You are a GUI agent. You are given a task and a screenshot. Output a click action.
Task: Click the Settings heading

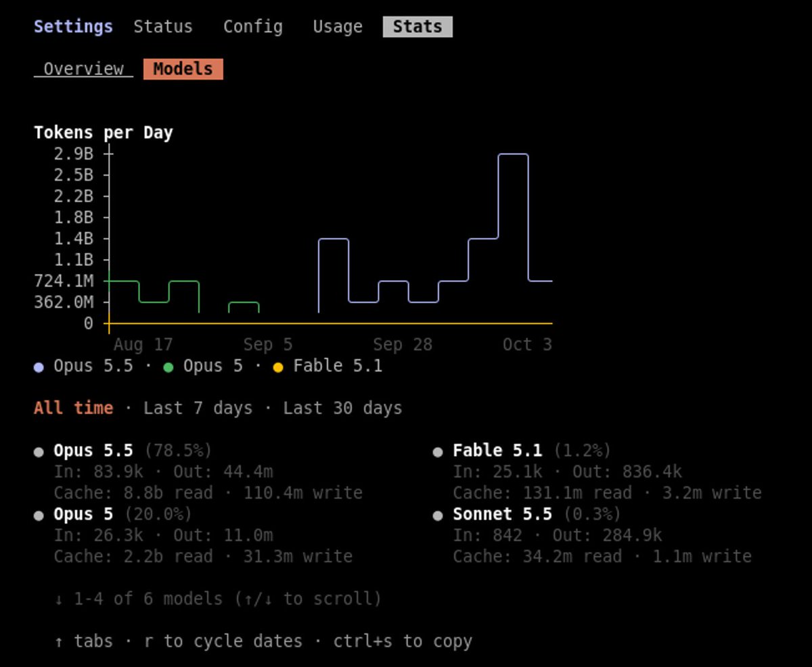tap(73, 27)
